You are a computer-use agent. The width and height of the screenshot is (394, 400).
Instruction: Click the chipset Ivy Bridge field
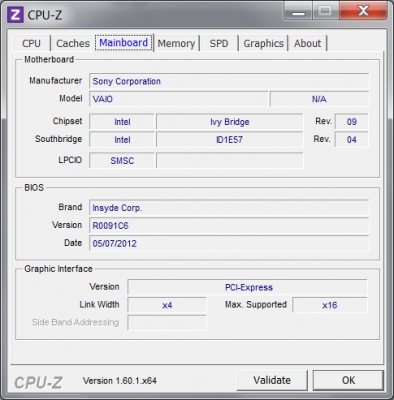tap(230, 122)
